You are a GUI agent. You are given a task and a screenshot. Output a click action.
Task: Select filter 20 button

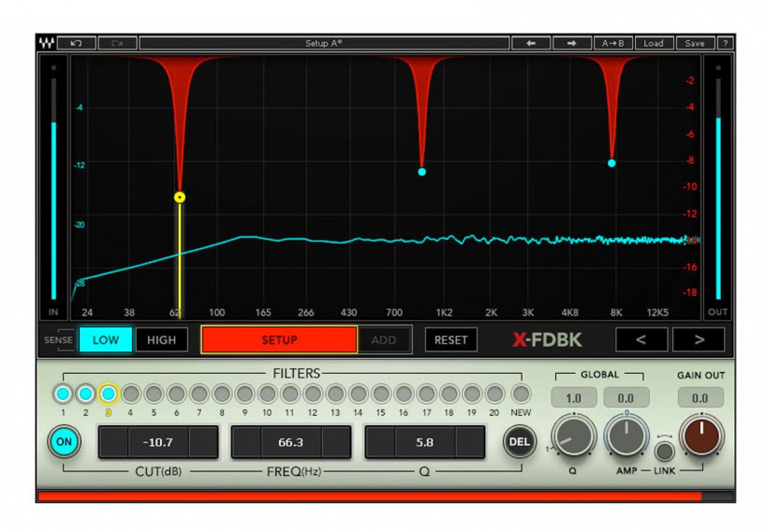pos(495,394)
